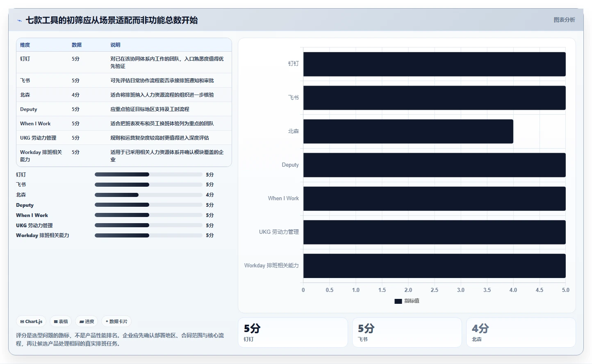This screenshot has width=592, height=364.
Task: Open the 4分 北森 summary card
Action: tap(521, 332)
